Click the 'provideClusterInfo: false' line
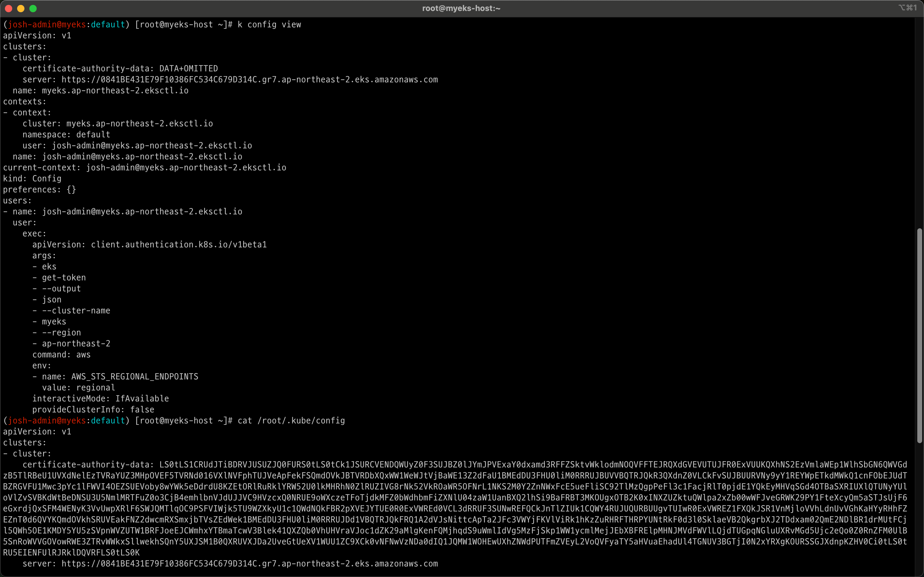The width and height of the screenshot is (924, 577). tap(93, 410)
